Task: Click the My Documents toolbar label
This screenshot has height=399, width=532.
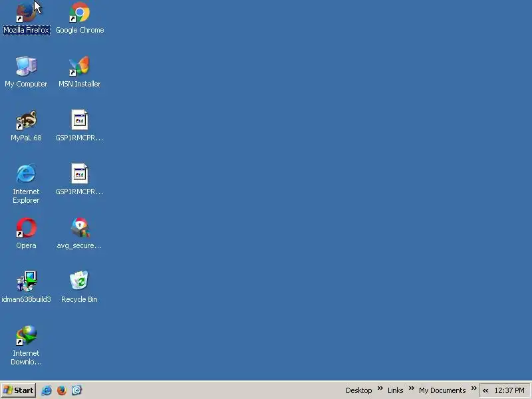Action: 442,390
